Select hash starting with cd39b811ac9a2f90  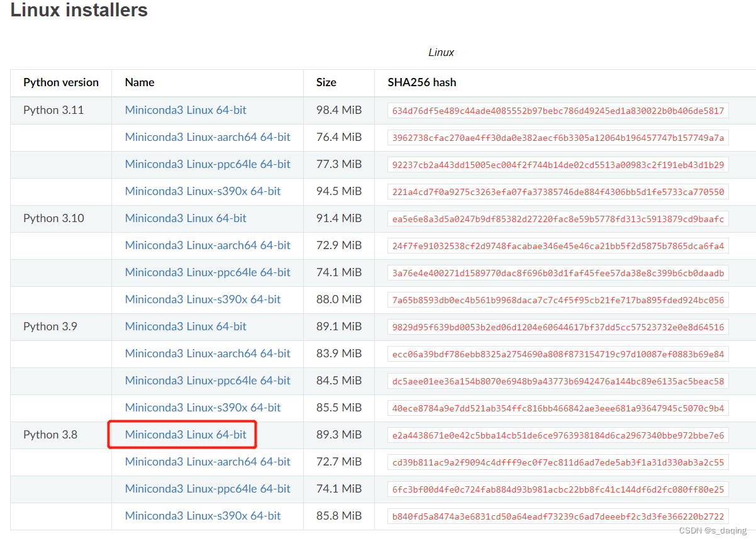pos(558,462)
